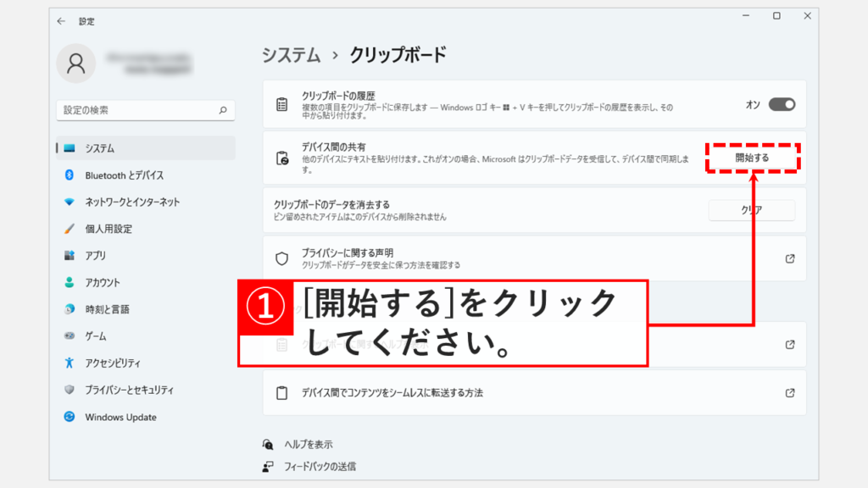Select ネットワークとインターネット in sidebar
Viewport: 868px width, 488px height.
(x=132, y=202)
